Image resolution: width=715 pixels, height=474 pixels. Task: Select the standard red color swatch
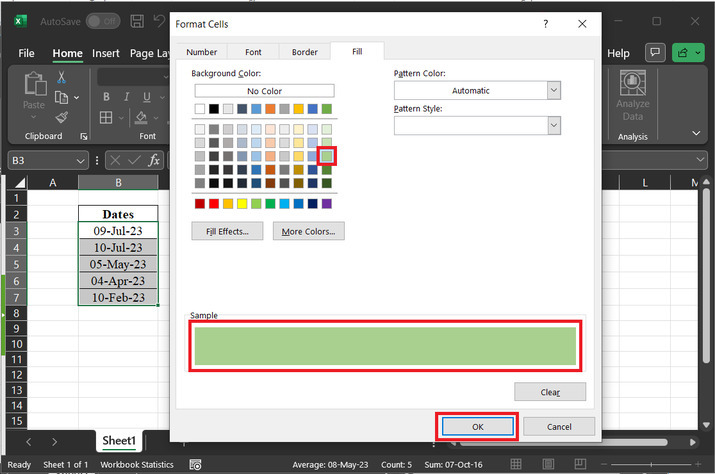click(x=214, y=203)
